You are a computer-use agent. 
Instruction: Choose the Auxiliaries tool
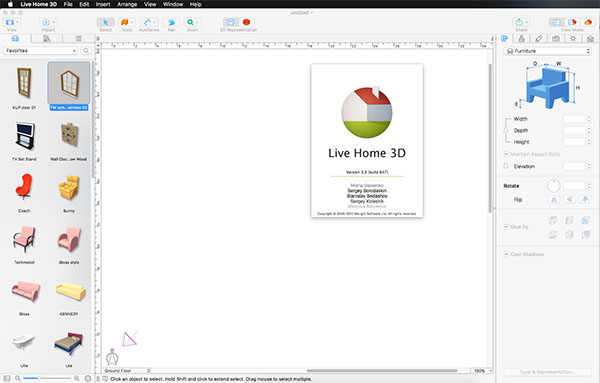click(149, 23)
